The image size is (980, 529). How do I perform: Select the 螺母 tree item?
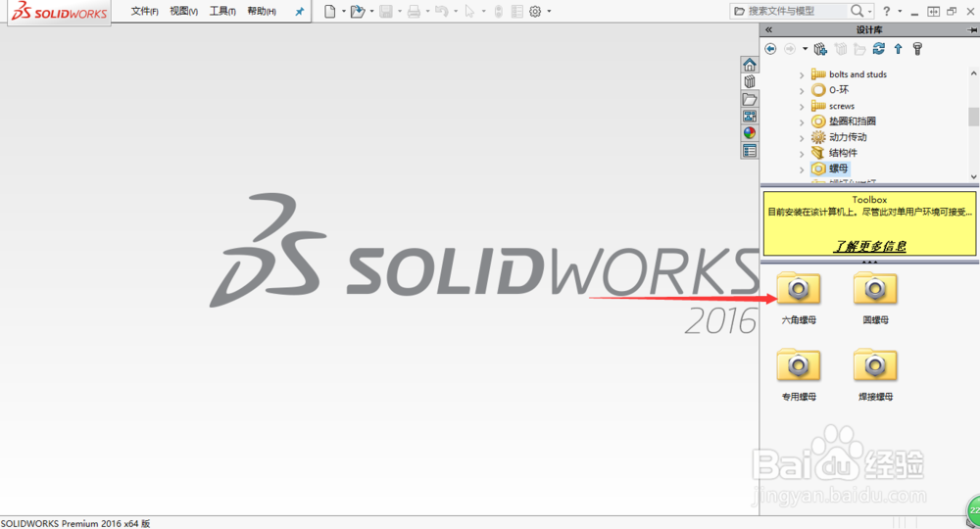838,168
